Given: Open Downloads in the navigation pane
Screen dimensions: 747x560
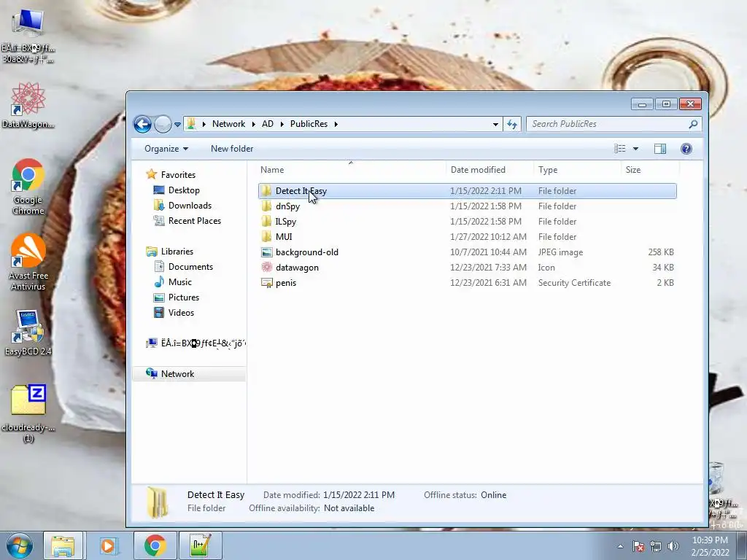Looking at the screenshot, I should click(190, 205).
